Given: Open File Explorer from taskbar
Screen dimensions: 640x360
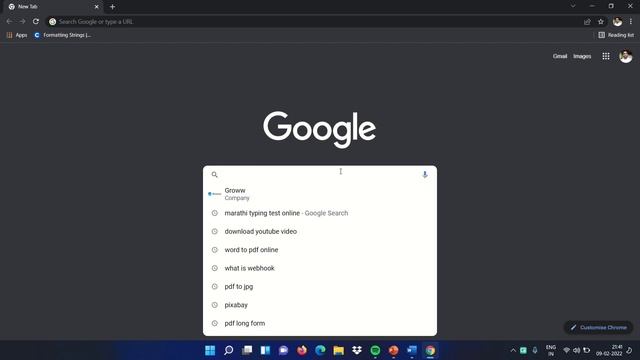Looking at the screenshot, I should point(338,350).
